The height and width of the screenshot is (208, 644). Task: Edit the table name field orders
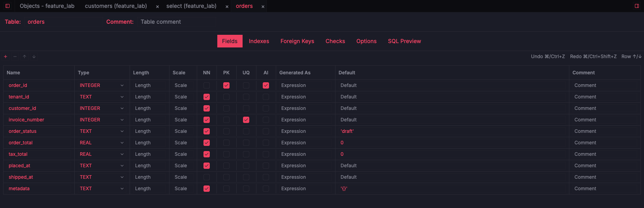click(63, 22)
